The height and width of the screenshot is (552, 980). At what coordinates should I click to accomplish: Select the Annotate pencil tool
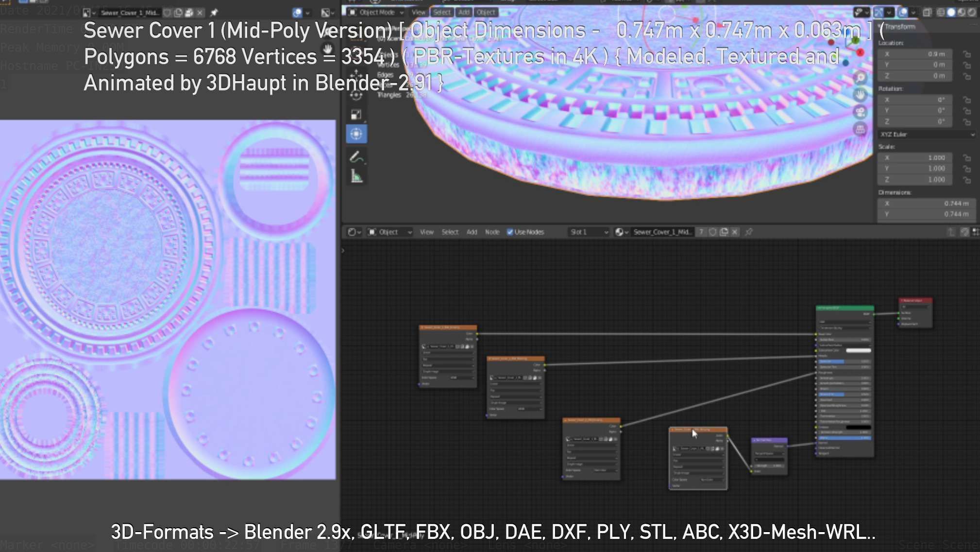pos(356,156)
